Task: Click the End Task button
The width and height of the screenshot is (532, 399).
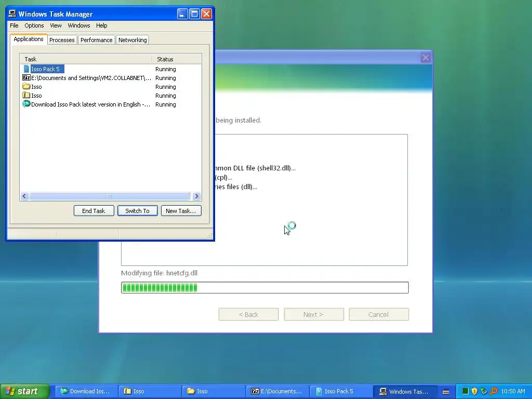Action: pyautogui.click(x=94, y=211)
